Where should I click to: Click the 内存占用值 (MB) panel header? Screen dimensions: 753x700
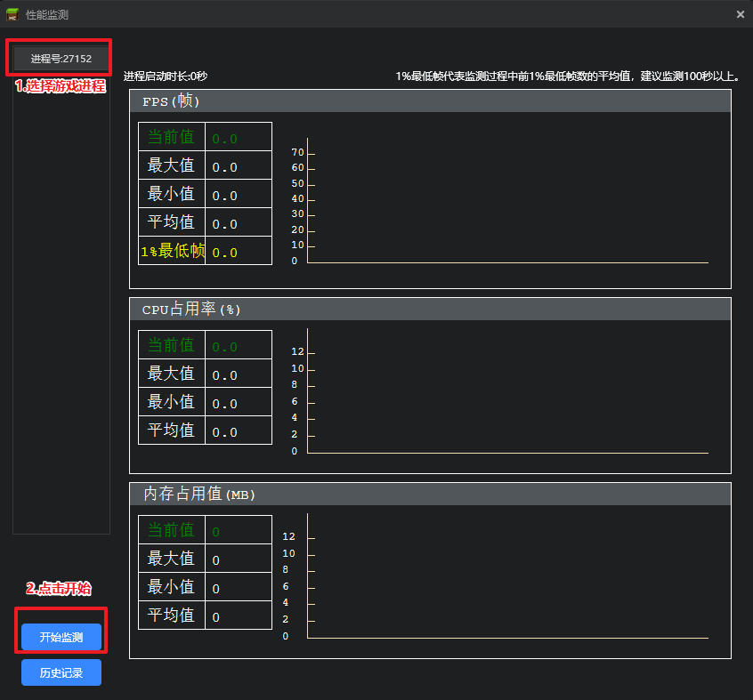click(x=430, y=494)
